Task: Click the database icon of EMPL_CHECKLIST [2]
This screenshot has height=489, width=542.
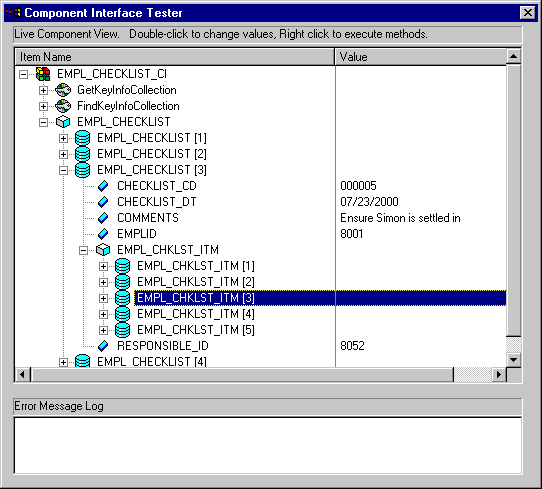Action: [x=83, y=154]
